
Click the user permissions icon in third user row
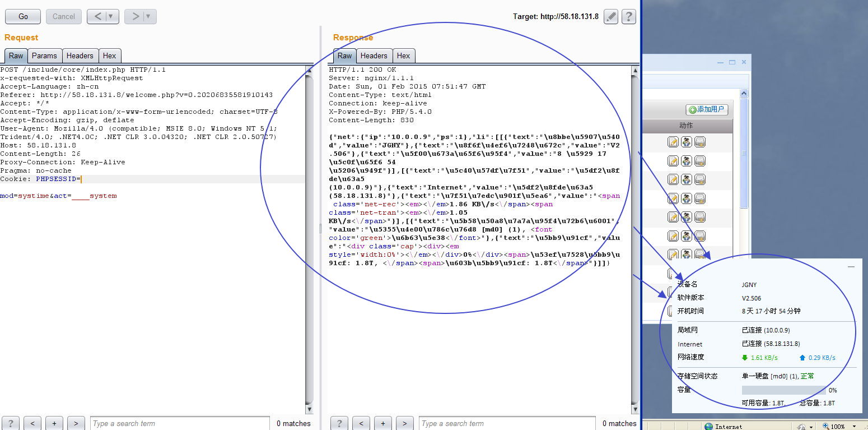(687, 179)
